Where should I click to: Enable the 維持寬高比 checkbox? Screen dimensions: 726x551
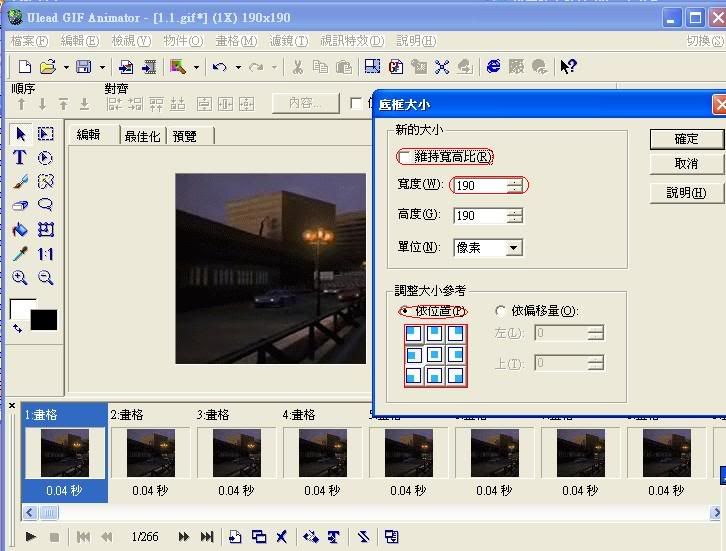coord(405,157)
